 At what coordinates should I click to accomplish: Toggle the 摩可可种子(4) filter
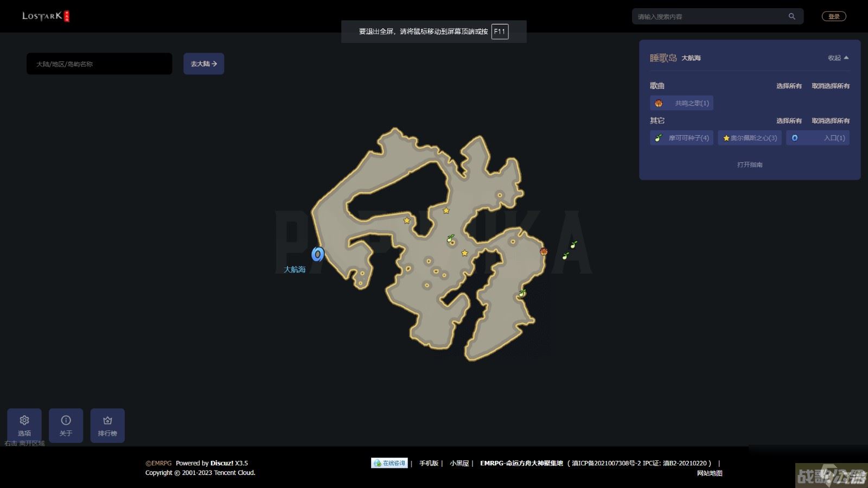(681, 138)
